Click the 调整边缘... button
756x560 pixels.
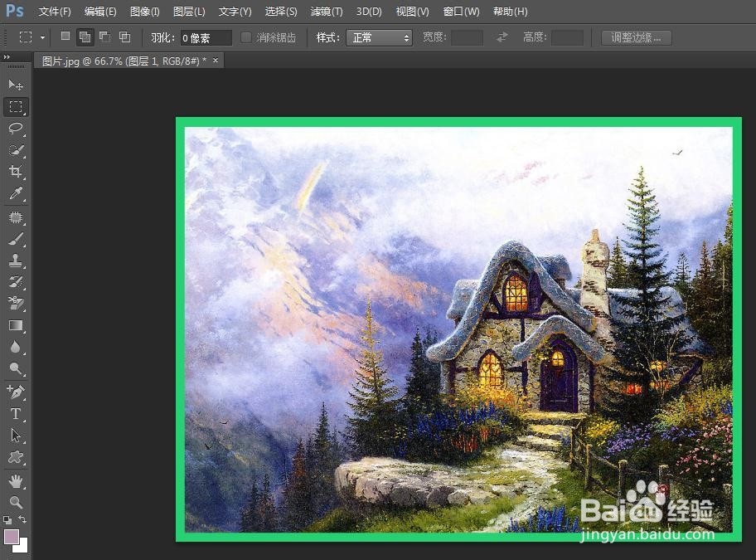pos(637,37)
